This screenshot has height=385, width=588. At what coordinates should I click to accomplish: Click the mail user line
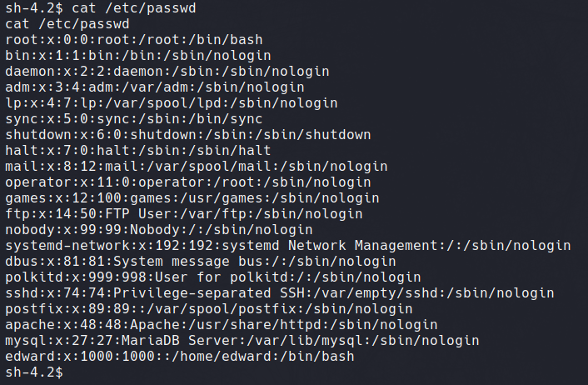(197, 166)
